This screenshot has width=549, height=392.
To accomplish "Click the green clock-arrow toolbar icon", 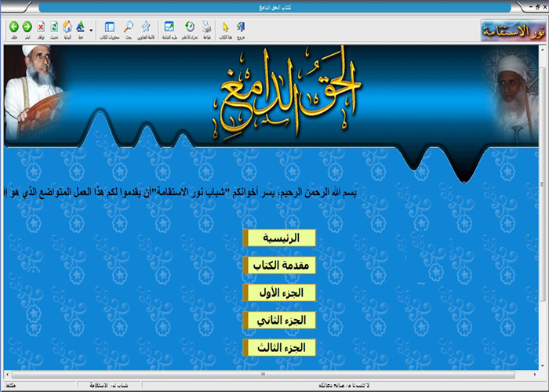I will pyautogui.click(x=190, y=27).
